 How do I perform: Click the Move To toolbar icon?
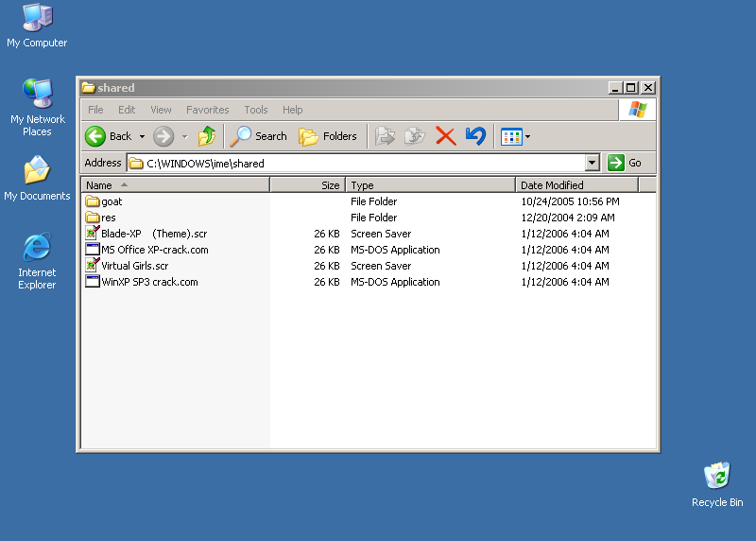386,136
